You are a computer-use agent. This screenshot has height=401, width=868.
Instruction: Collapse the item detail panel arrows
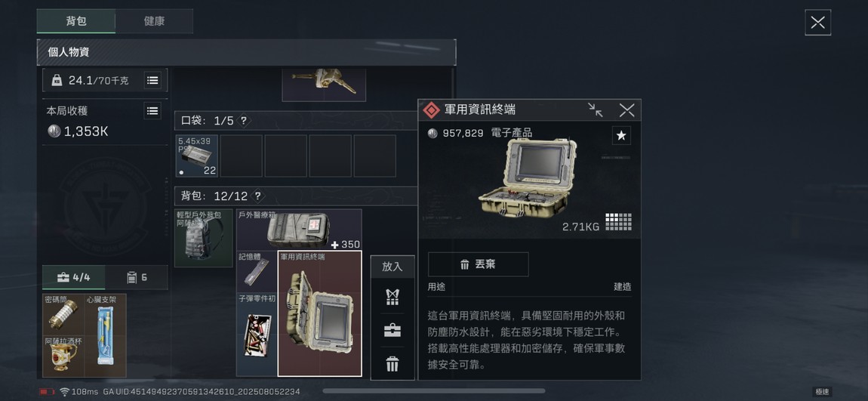[x=595, y=110]
